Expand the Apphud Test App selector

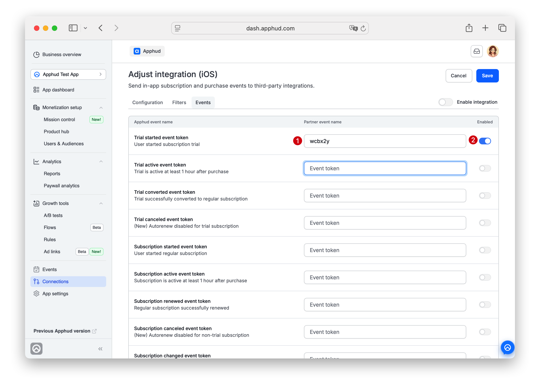tap(68, 74)
